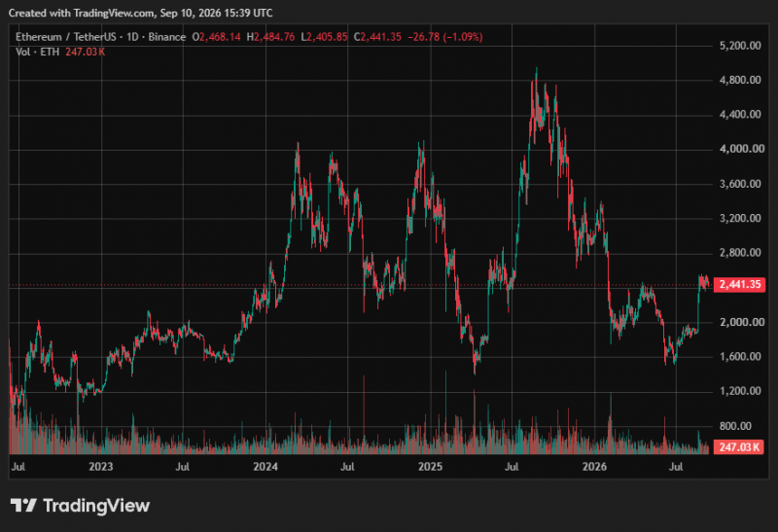Click the Created with TradingView.com caption

[x=140, y=13]
